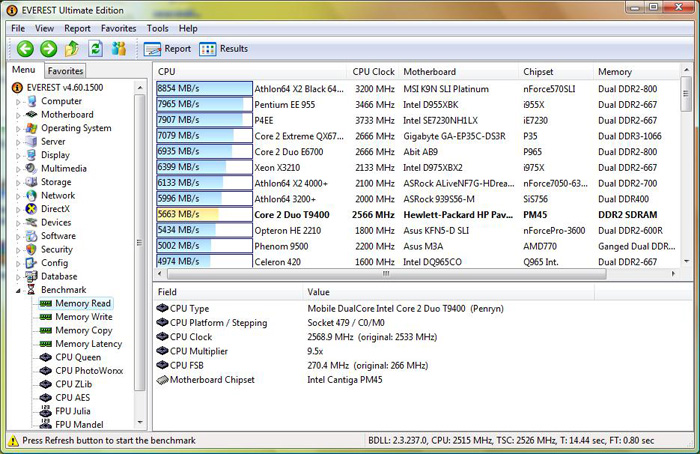Select the CPU AES benchmark
This screenshot has height=454, width=700.
(72, 397)
